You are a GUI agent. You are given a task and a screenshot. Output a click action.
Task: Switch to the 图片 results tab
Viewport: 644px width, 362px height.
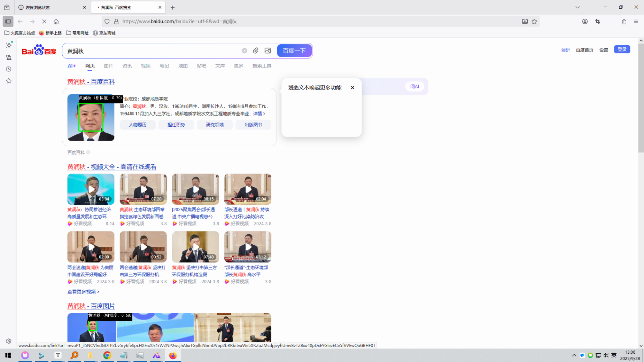tap(108, 66)
